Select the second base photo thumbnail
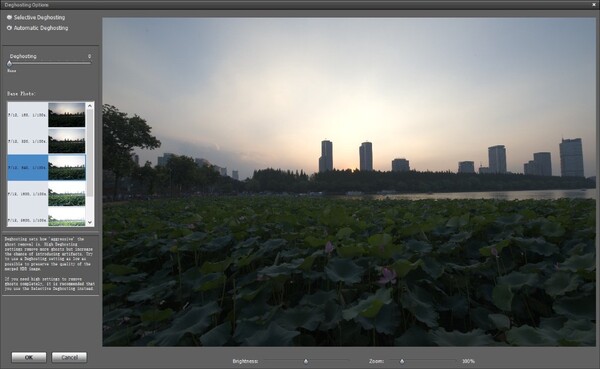The image size is (600, 369). pyautogui.click(x=67, y=141)
